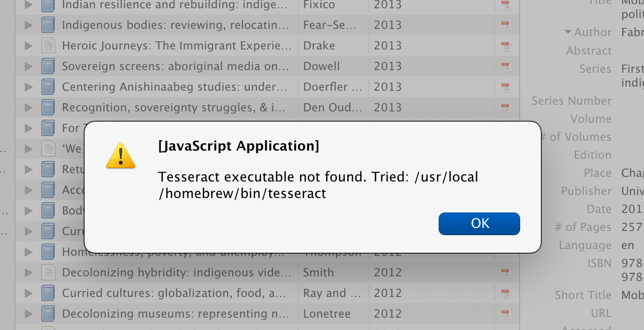Open PDF attachment icon for Centering Anishinaabeg studies
The image size is (644, 330).
(506, 87)
